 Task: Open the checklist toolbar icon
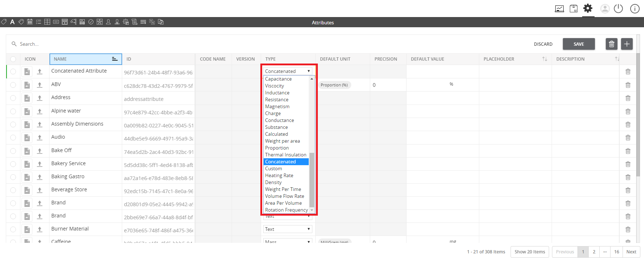(x=39, y=22)
